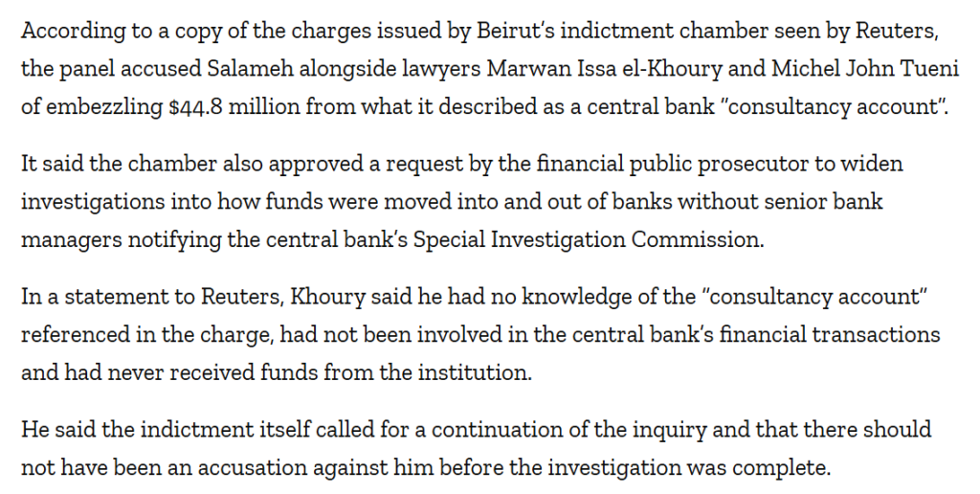Click the phrase "financial transactions"
This screenshot has width=980, height=494.
(842, 334)
